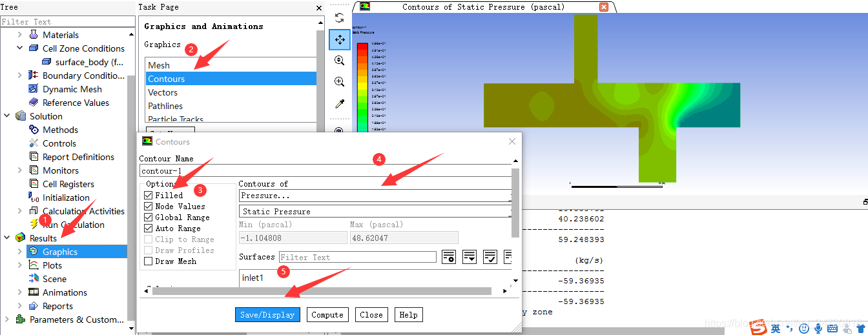Open the Static Pressure variable dropdown
The image size is (868, 335).
coord(376,211)
